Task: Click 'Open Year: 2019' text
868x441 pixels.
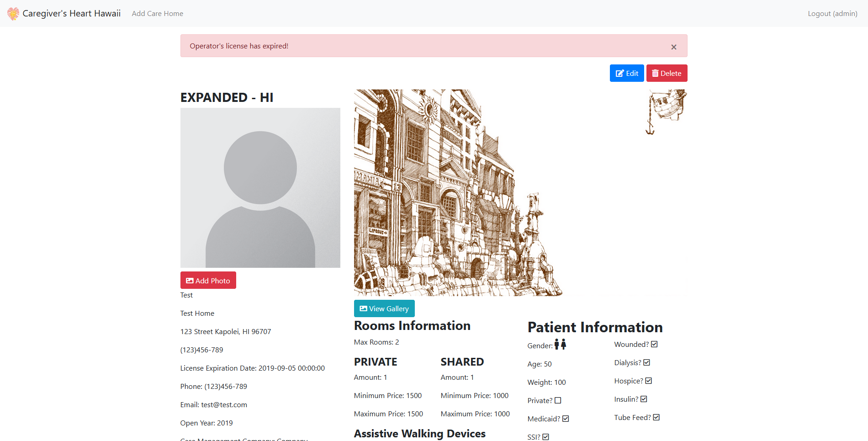Action: (206, 423)
